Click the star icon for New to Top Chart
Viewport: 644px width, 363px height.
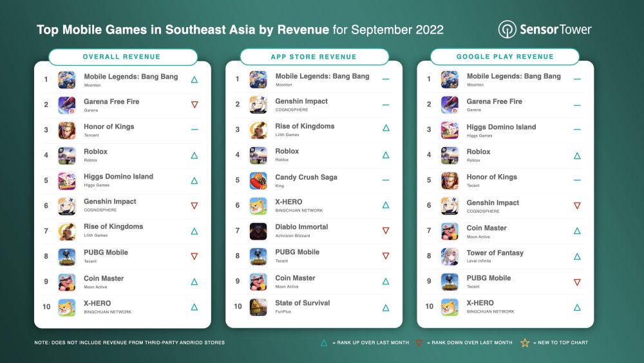coord(525,342)
